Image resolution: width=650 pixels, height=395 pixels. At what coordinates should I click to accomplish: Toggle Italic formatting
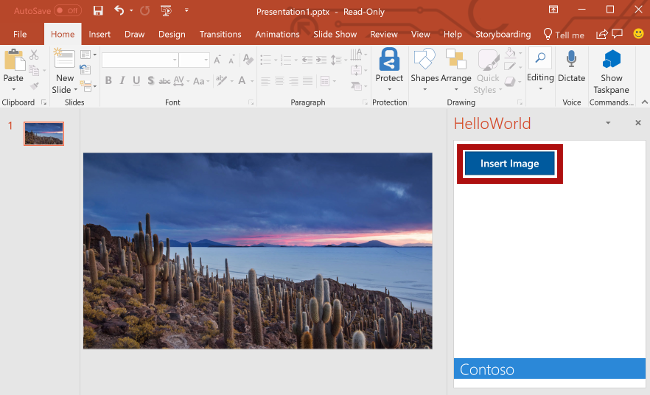tap(122, 80)
